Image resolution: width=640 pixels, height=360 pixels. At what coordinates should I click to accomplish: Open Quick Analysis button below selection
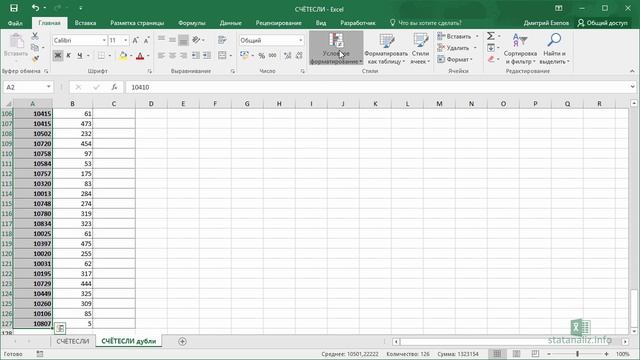pos(60,328)
